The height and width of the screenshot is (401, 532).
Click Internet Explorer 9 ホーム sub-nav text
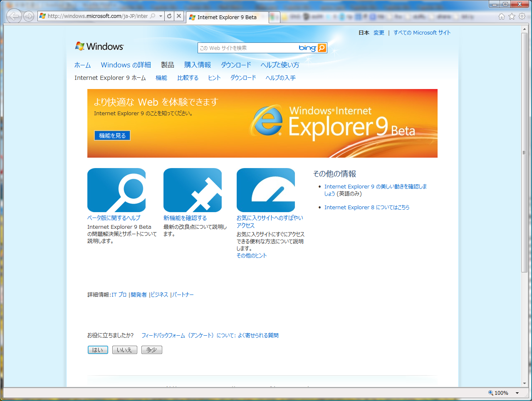point(110,78)
